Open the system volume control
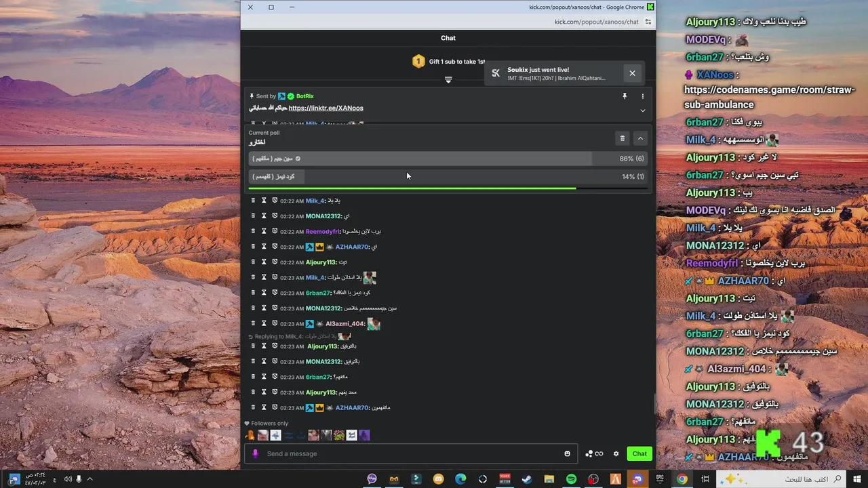The width and height of the screenshot is (868, 488). (68, 479)
